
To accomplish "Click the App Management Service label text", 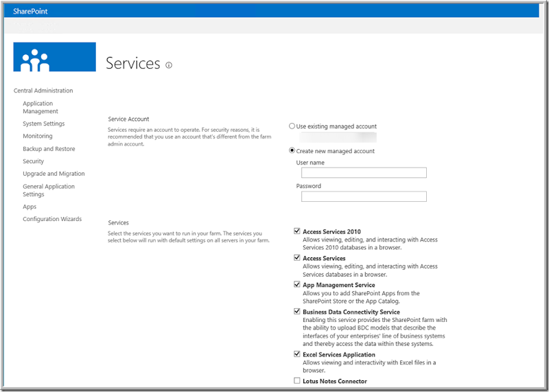I will [339, 285].
